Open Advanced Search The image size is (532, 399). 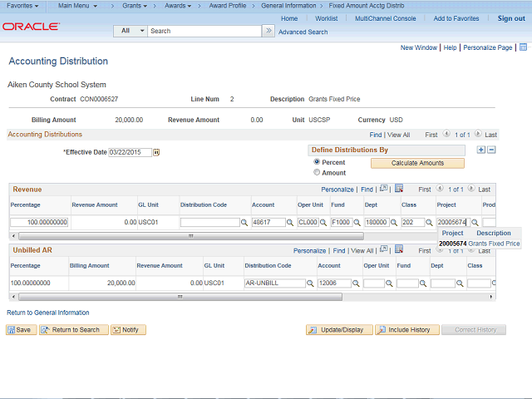[x=303, y=32]
